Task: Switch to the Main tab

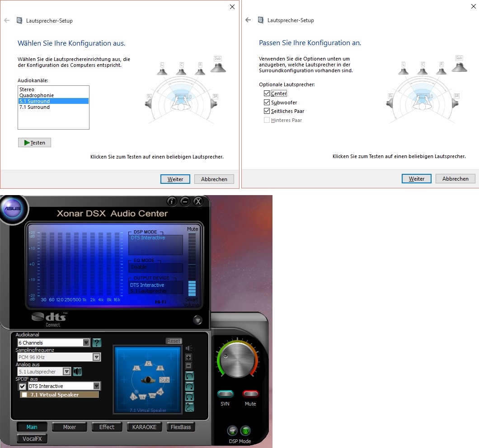Action: pyautogui.click(x=32, y=427)
